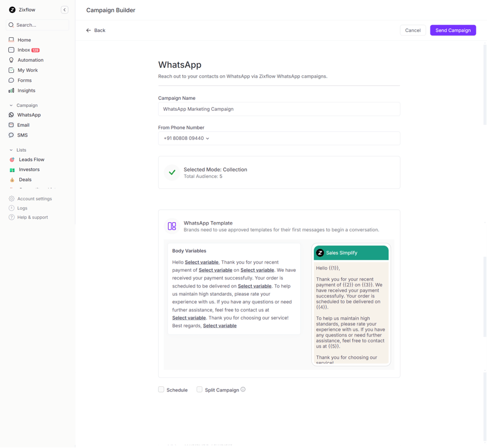Screen dimensions: 487x448
Task: Click Send Campaign
Action: pyautogui.click(x=453, y=30)
